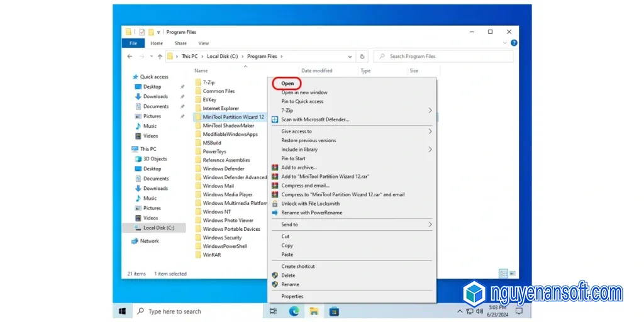Image resolution: width=644 pixels, height=322 pixels.
Task: Click the 7-Zip folder icon
Action: coord(198,82)
